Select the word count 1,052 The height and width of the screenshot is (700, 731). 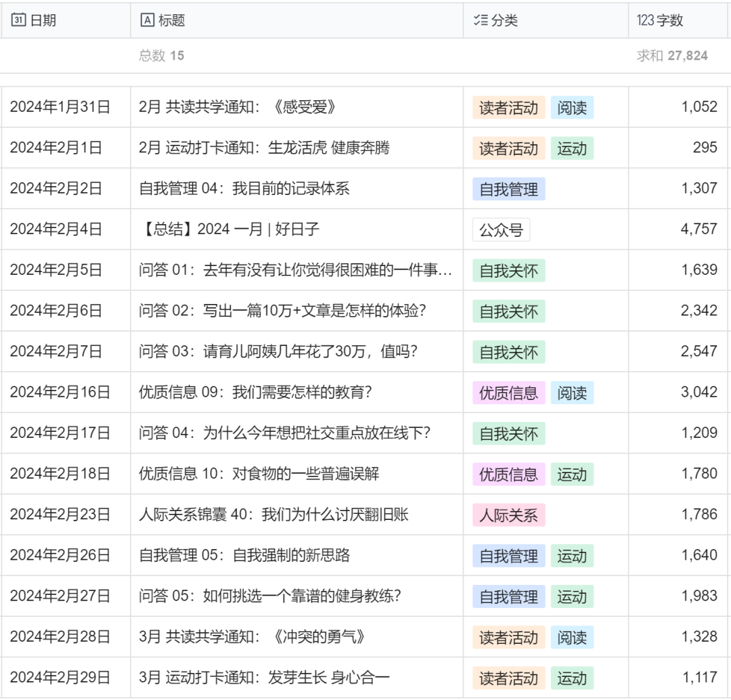pyautogui.click(x=699, y=107)
